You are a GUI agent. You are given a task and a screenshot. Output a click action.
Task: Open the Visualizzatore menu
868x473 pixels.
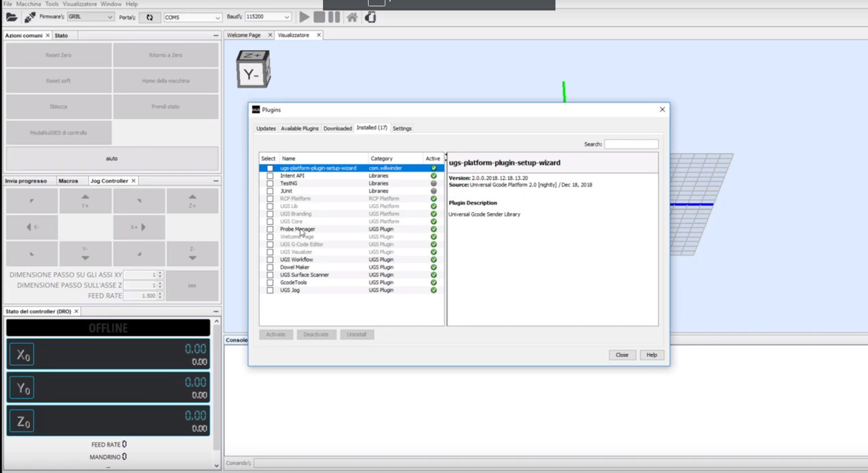click(80, 4)
